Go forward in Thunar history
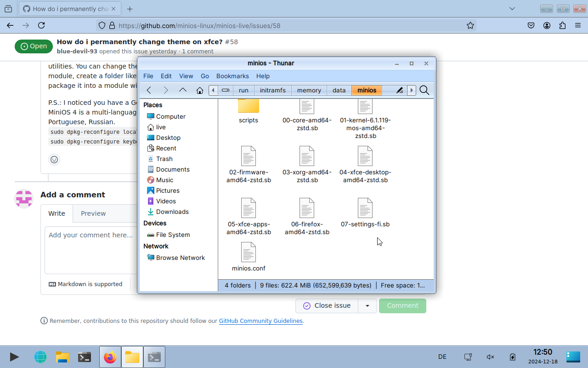Image resolution: width=588 pixels, height=368 pixels. [x=166, y=90]
